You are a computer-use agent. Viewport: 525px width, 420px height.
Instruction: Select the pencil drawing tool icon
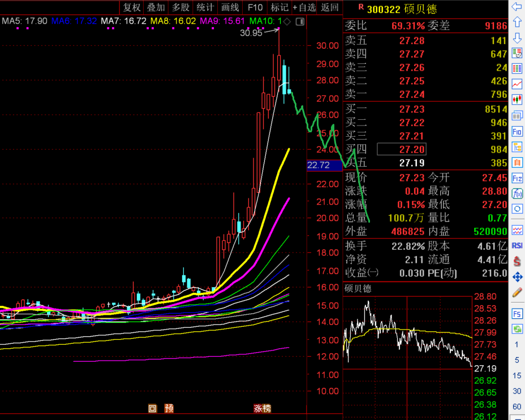coord(517,292)
